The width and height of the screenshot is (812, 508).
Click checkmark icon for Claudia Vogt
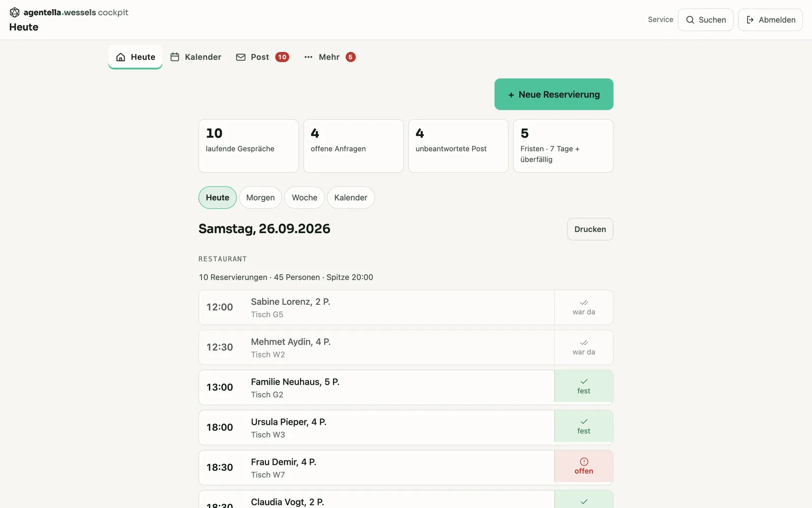(584, 501)
